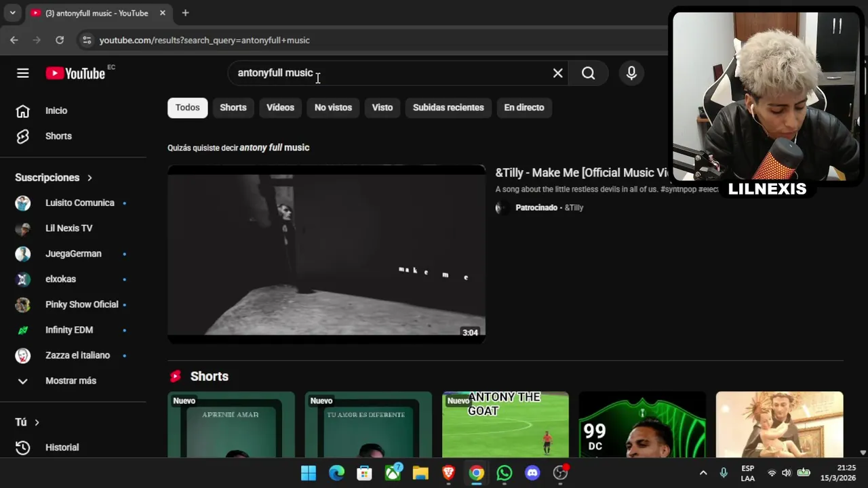Open Brave browser from the taskbar
This screenshot has height=488, width=868.
tap(448, 473)
